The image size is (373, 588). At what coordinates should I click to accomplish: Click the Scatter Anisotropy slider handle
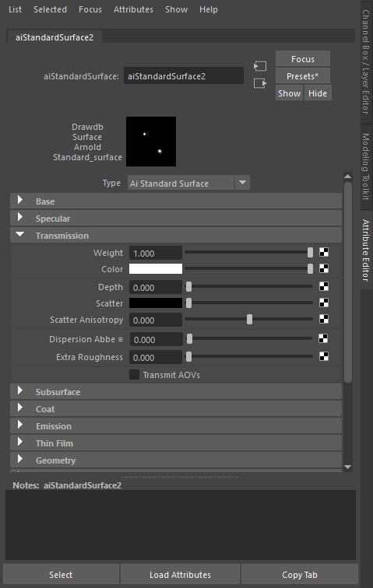click(x=249, y=319)
